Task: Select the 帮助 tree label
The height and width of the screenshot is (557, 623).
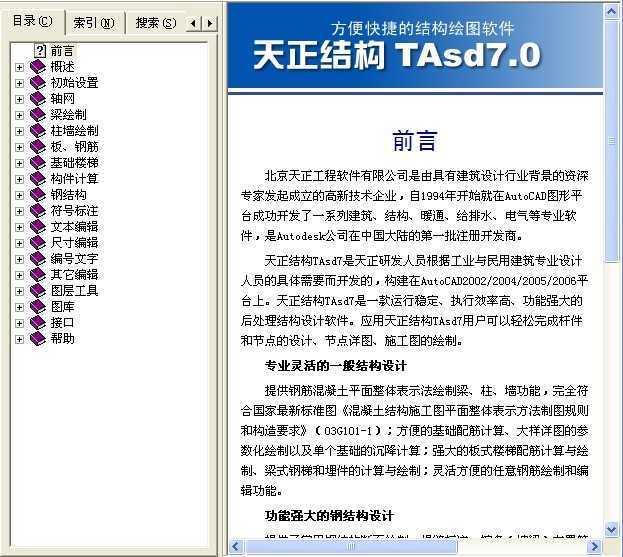Action: tap(62, 339)
